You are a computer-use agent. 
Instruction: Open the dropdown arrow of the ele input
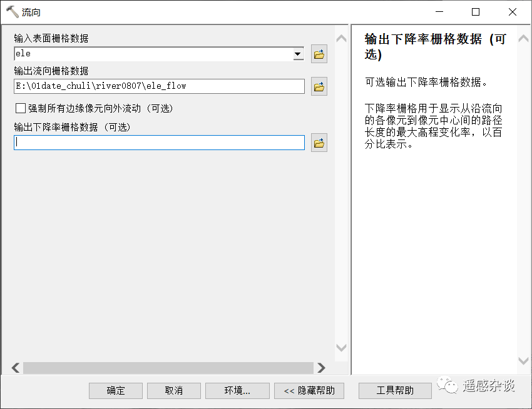(297, 54)
